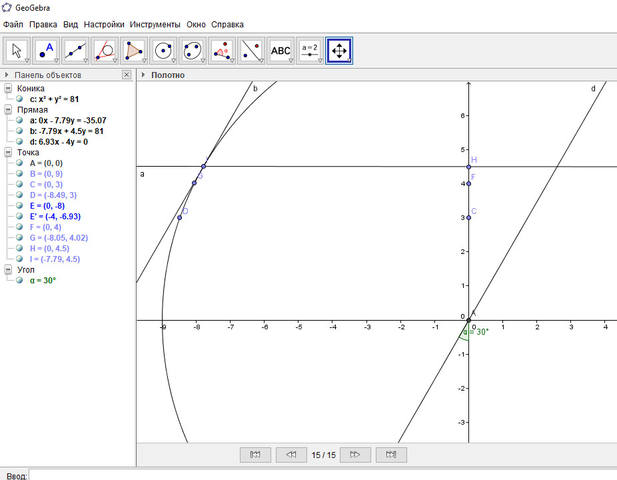
Task: Toggle visibility of line d
Action: [19, 141]
